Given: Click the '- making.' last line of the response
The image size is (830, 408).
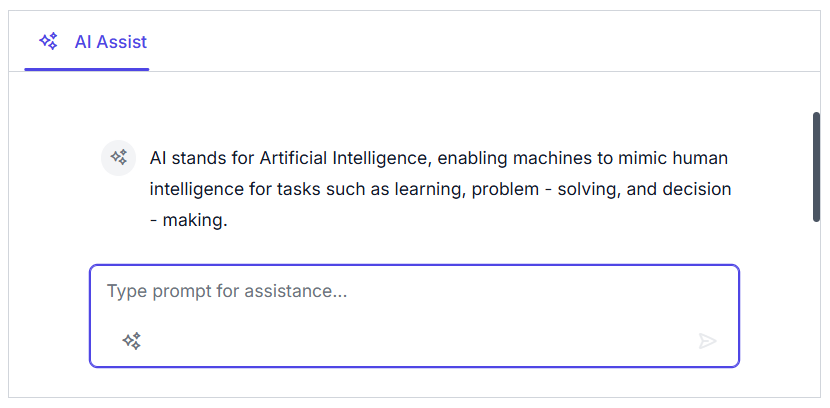Looking at the screenshot, I should click(189, 220).
